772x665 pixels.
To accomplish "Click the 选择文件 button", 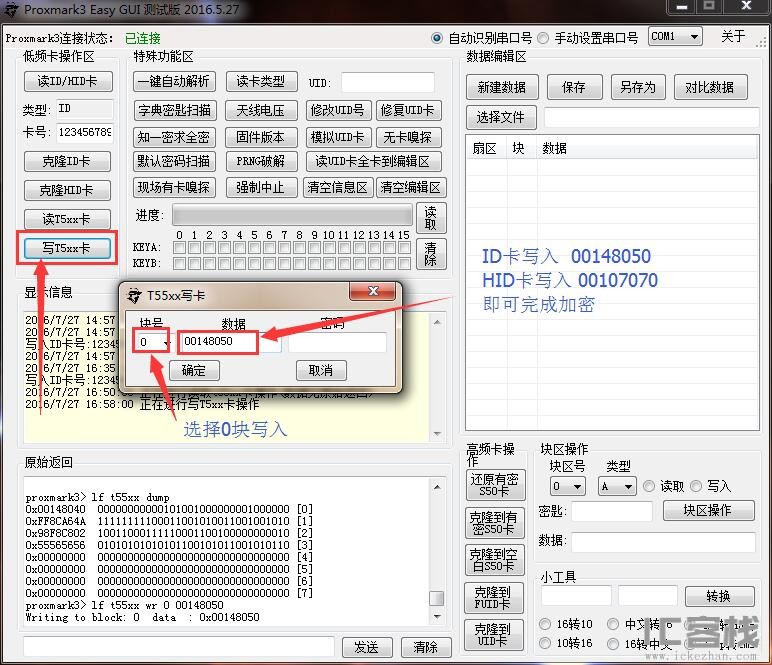I will point(501,117).
